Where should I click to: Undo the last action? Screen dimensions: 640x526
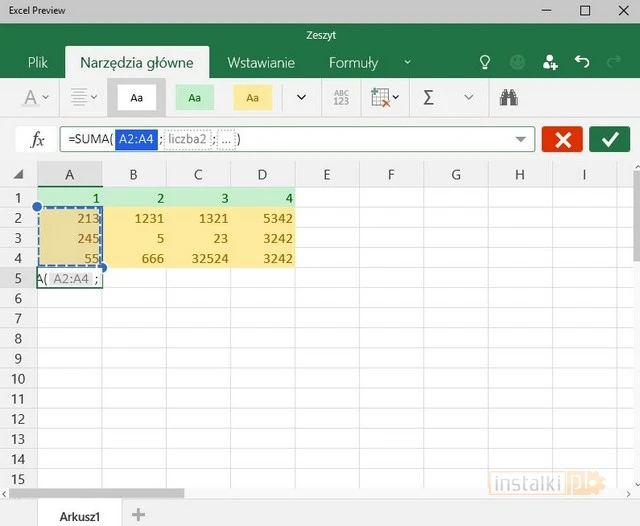(x=582, y=62)
